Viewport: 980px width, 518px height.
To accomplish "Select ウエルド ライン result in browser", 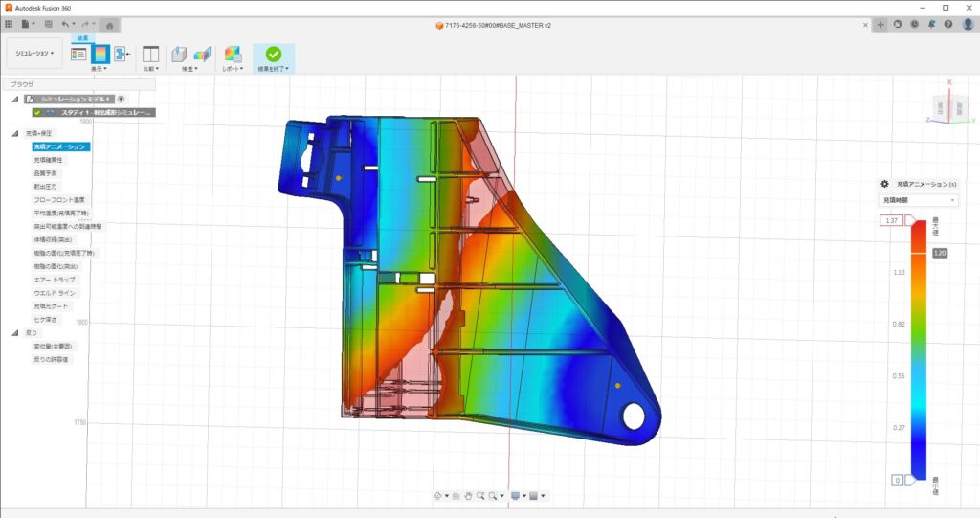I will pyautogui.click(x=55, y=292).
